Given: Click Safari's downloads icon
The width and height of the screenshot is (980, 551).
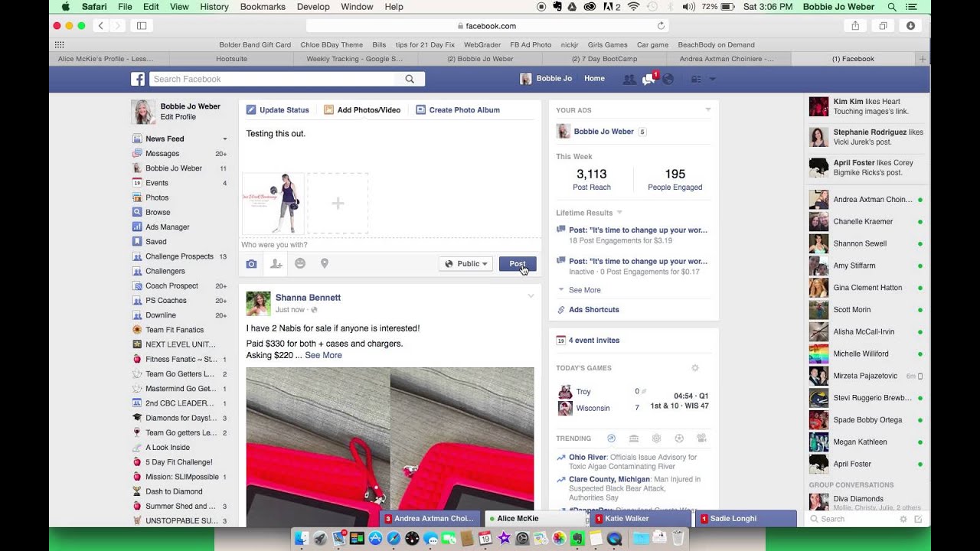Looking at the screenshot, I should pyautogui.click(x=910, y=25).
